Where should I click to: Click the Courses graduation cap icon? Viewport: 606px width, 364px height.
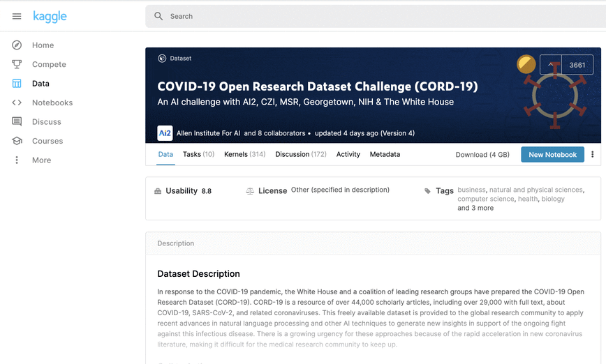pos(17,141)
